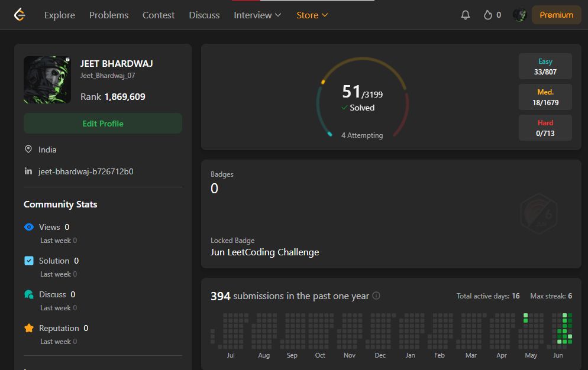The image size is (588, 370).
Task: Click the profile picture thumbnail
Action: pos(47,80)
